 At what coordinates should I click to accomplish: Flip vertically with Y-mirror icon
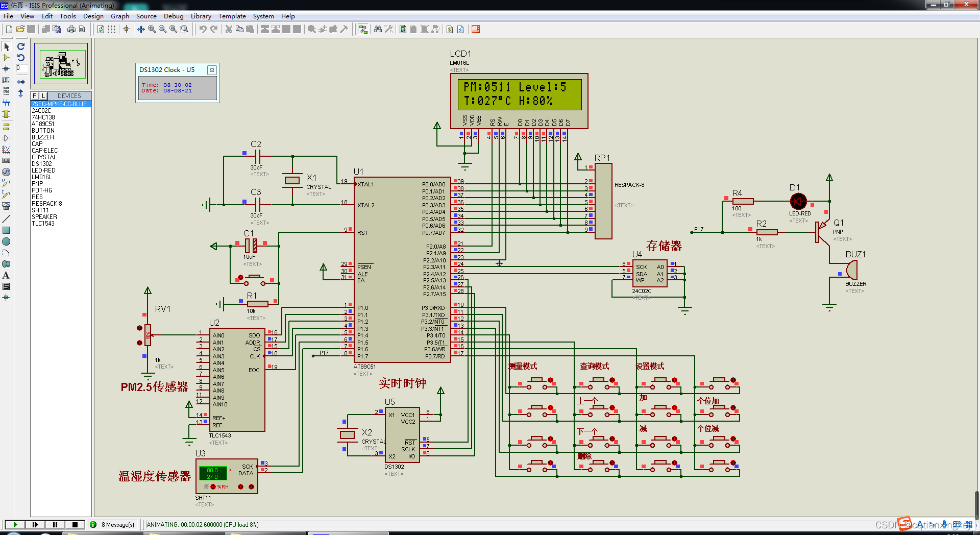tap(21, 93)
